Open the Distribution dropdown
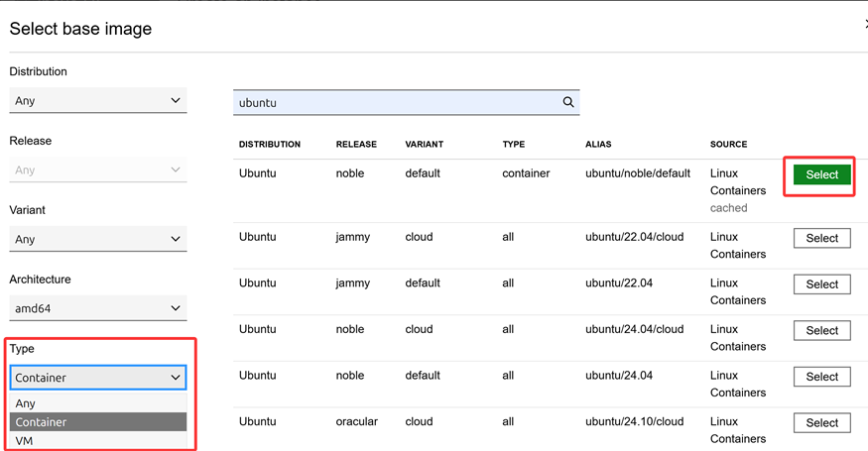868x451 pixels. coord(98,101)
